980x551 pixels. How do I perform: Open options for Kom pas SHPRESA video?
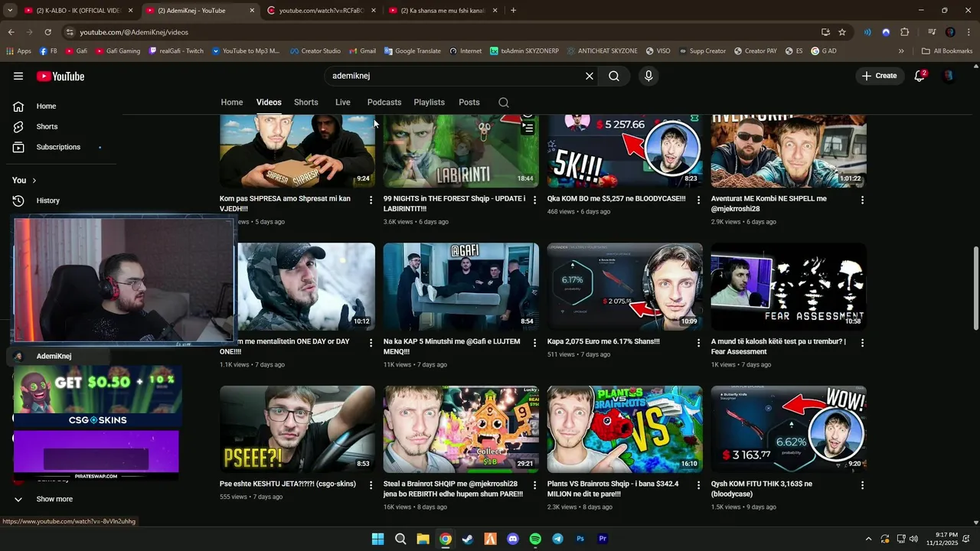coord(371,200)
